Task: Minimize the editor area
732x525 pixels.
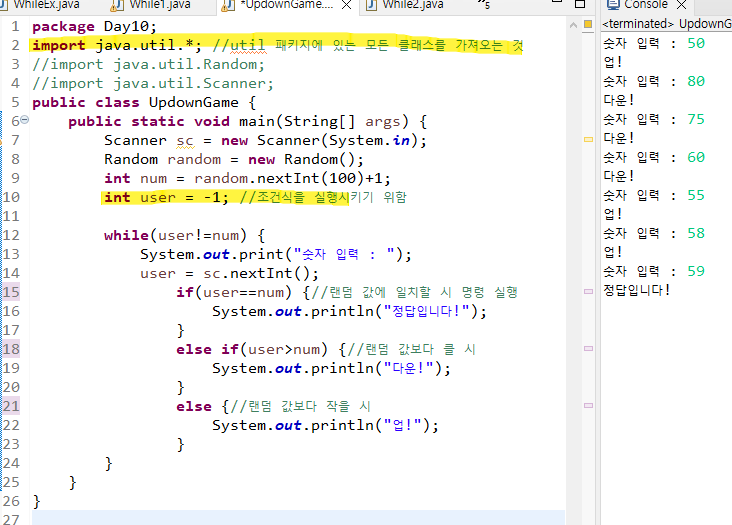Action: pyautogui.click(x=557, y=2)
